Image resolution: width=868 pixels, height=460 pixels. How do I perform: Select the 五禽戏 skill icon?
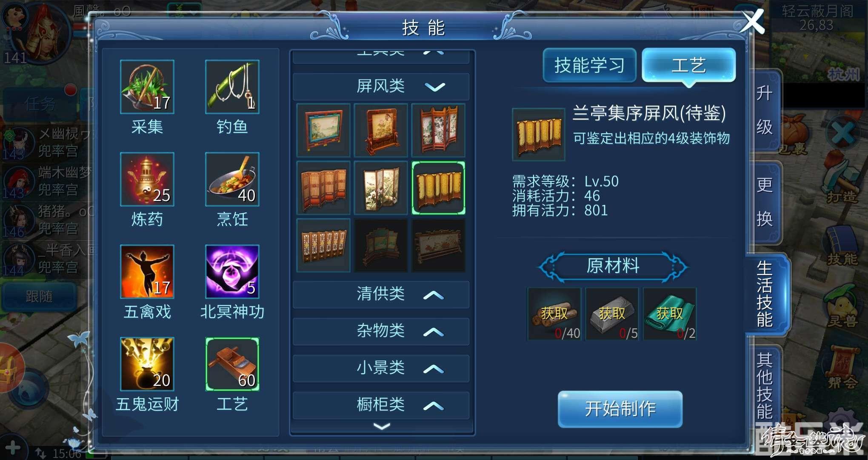click(147, 272)
